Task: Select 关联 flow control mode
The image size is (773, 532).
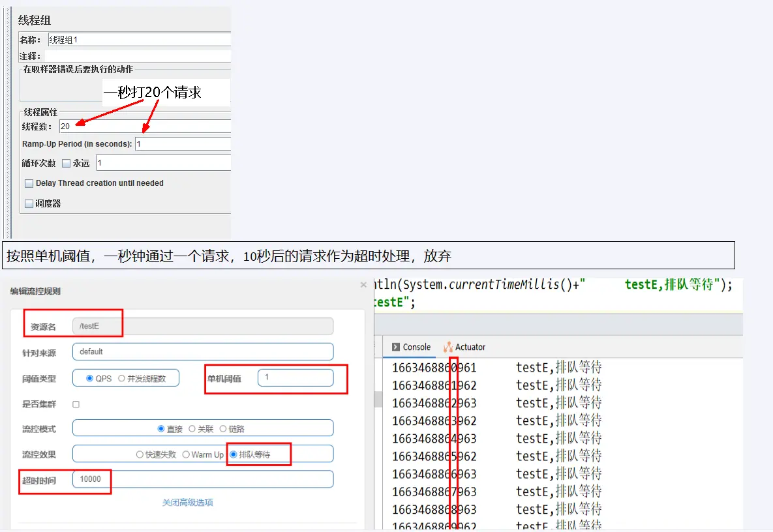Action: 192,429
